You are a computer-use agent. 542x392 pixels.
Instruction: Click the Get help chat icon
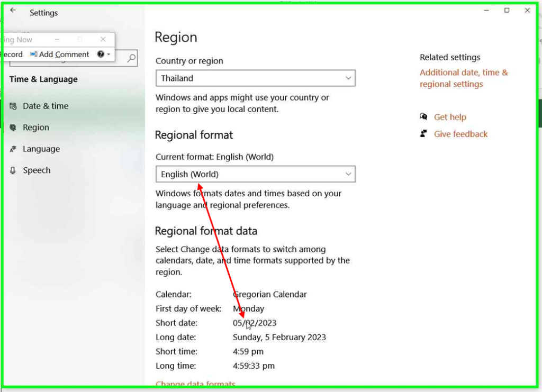tap(423, 117)
